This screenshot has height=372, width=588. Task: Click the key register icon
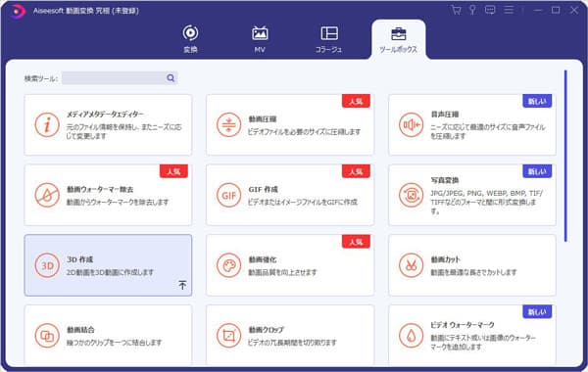473,10
